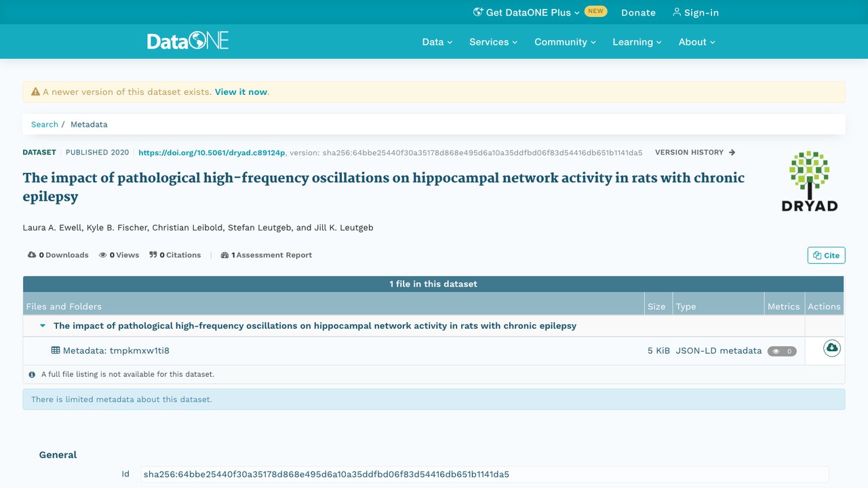The height and width of the screenshot is (488, 868).
Task: Click View it now link
Action: 241,92
